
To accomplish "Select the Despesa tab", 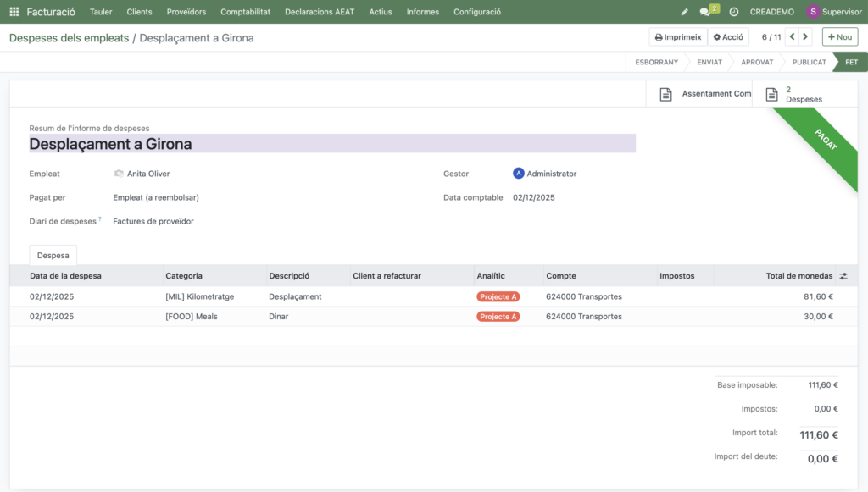I will [x=53, y=254].
